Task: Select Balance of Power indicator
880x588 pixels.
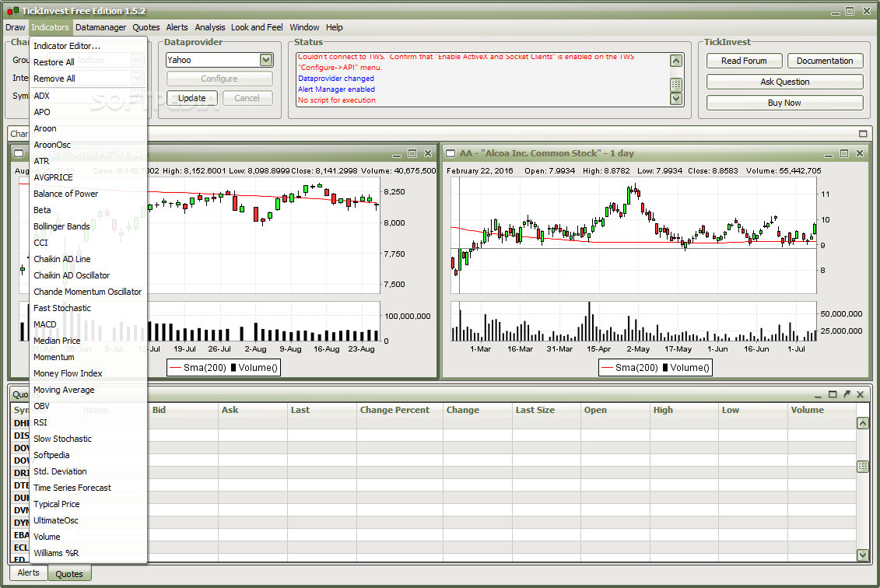Action: point(89,194)
